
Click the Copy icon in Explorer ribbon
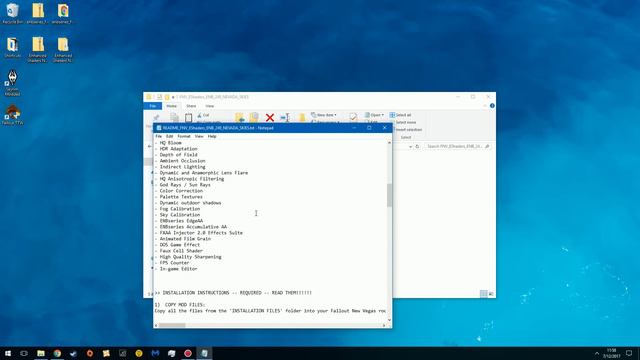click(x=174, y=118)
